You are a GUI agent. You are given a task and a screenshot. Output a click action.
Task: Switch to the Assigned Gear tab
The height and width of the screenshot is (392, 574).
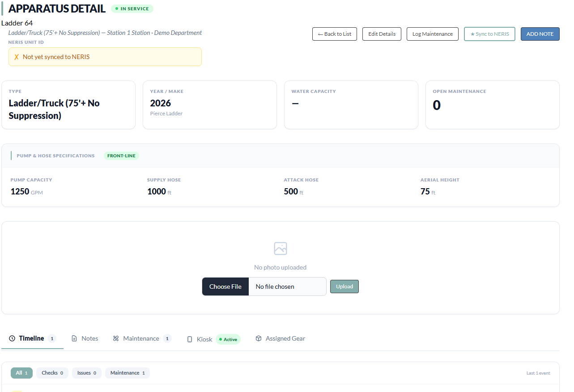point(280,339)
